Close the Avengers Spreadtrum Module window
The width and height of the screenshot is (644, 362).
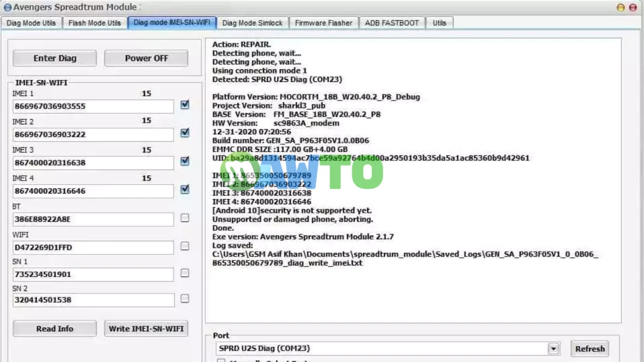pos(633,8)
